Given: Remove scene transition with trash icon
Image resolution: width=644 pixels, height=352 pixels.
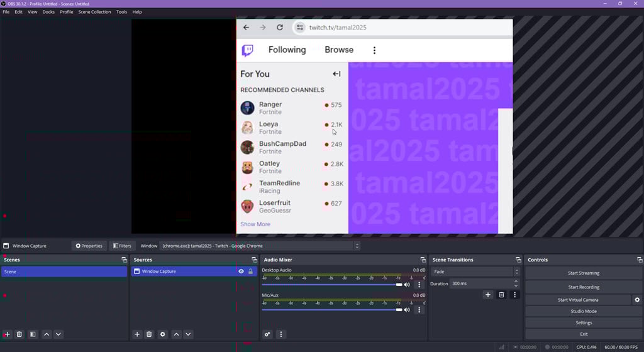Looking at the screenshot, I should coord(501,295).
